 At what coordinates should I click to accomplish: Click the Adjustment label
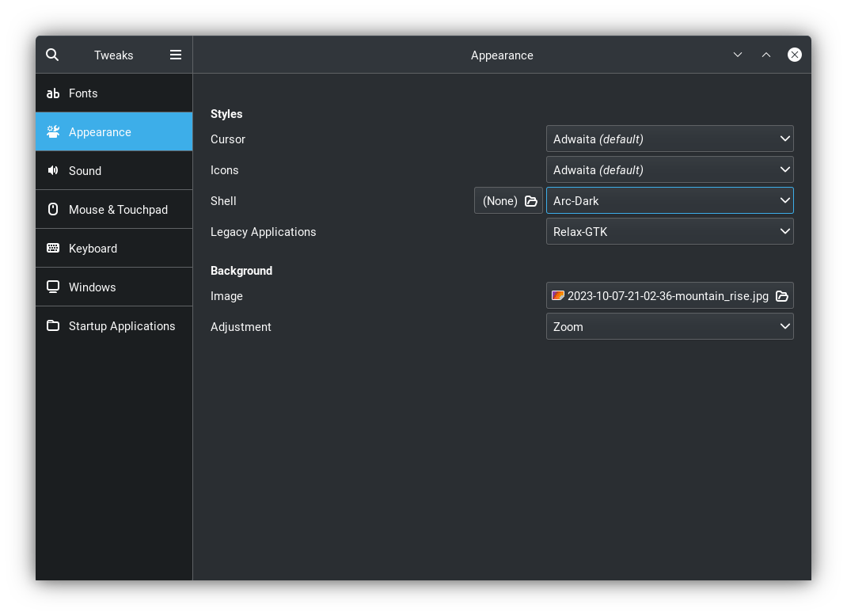click(241, 327)
